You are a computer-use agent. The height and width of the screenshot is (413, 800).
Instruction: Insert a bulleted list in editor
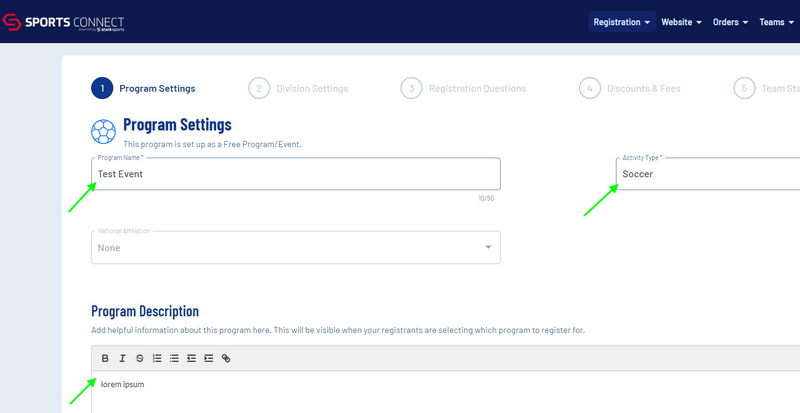(x=174, y=358)
